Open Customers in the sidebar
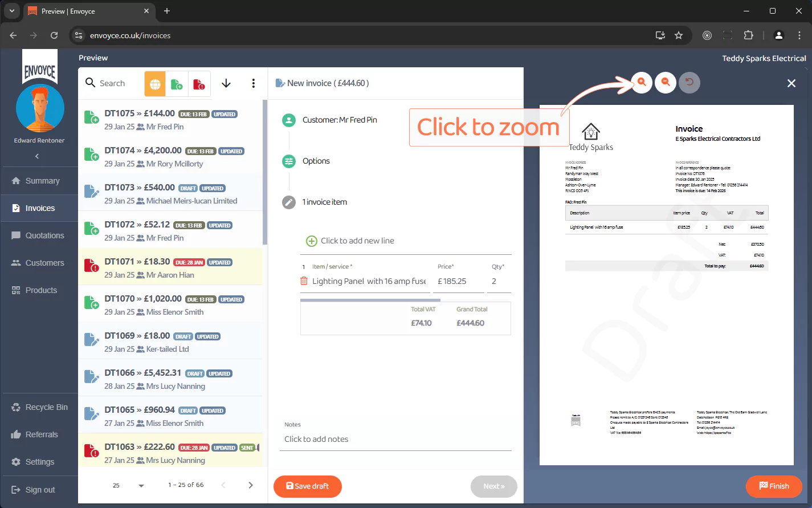This screenshot has width=812, height=508. click(x=44, y=263)
